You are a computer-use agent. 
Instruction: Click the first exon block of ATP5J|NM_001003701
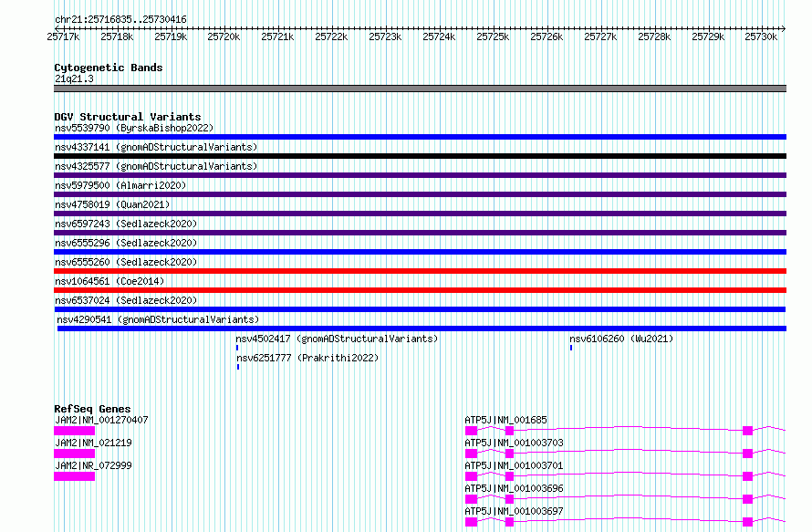click(472, 476)
